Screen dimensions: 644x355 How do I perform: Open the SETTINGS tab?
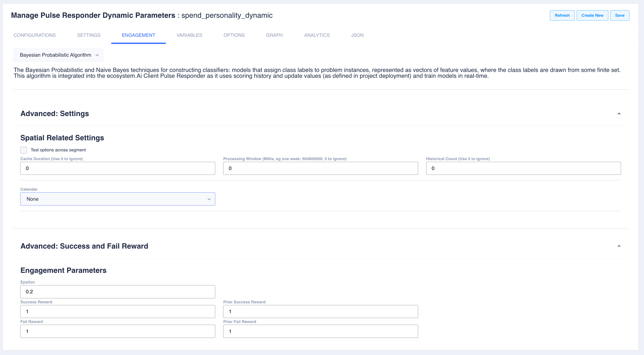click(89, 35)
